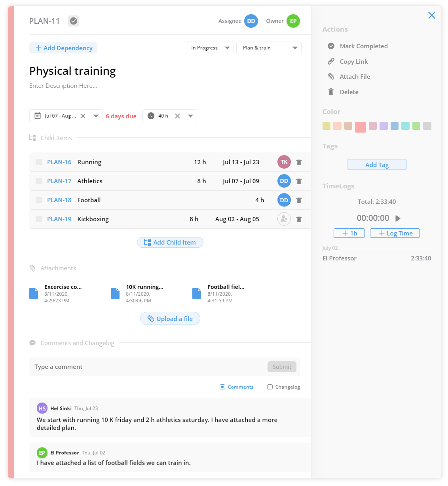The image size is (448, 486).
Task: Open the Football fiel... attachment file icon
Action: tap(197, 293)
